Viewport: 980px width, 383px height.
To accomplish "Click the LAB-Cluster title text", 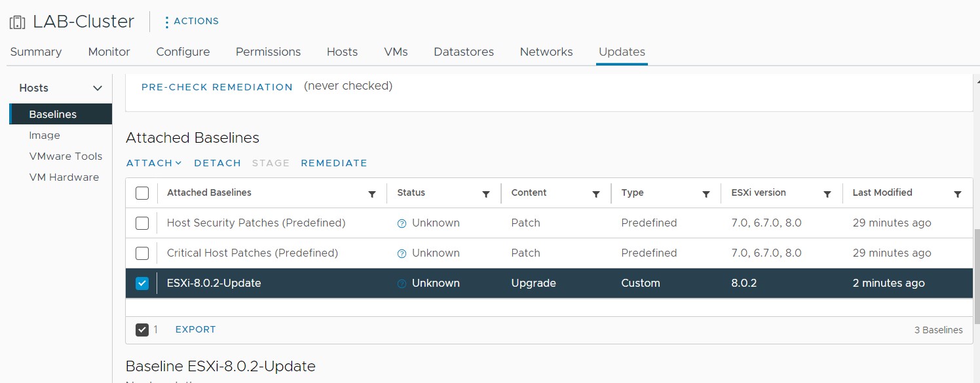I will click(84, 22).
